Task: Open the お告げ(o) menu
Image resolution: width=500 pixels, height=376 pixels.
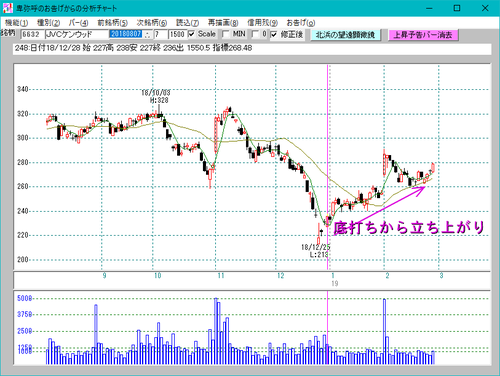Action: click(x=301, y=23)
